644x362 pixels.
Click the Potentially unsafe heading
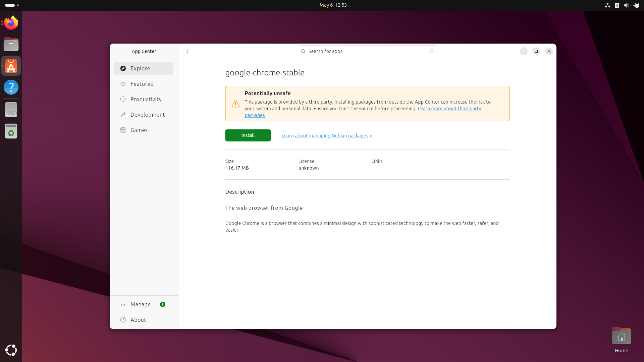[267, 93]
